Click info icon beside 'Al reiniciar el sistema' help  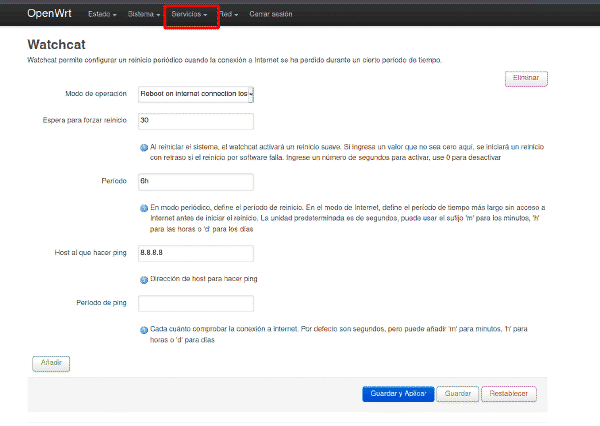(x=144, y=148)
